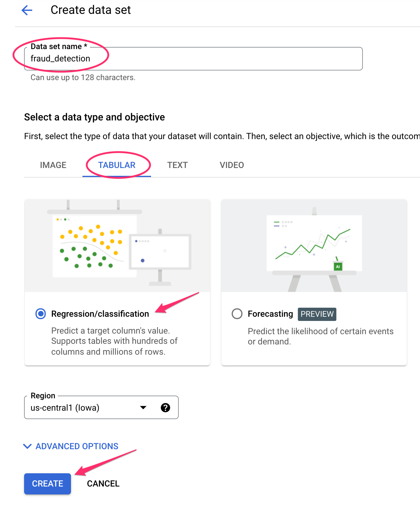Open the Region help tooltip
This screenshot has height=507, width=420.
(166, 408)
